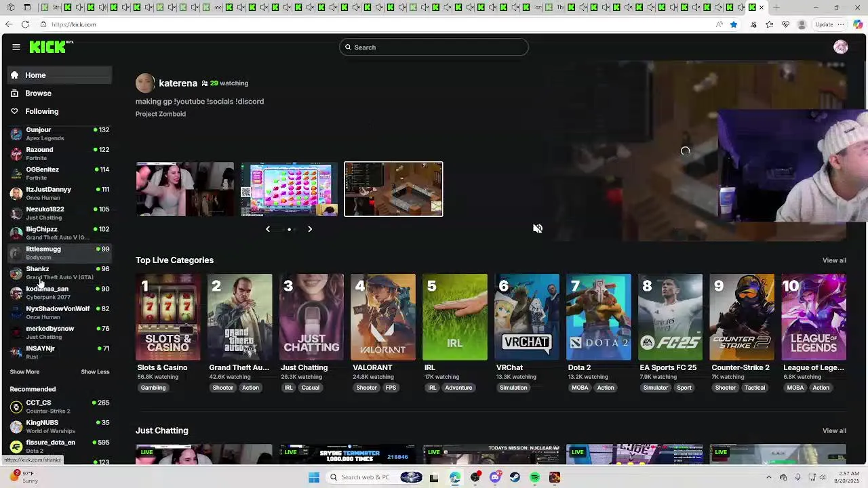The width and height of the screenshot is (868, 488).
Task: Click the Project Zomboid category link
Action: point(160,114)
